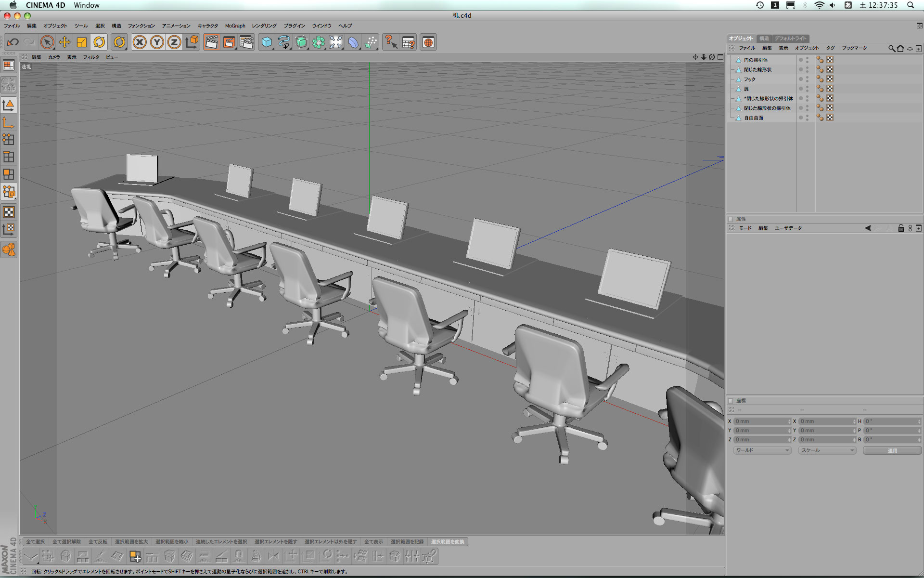Open the スケール size mode dropdown
924x578 pixels.
coord(827,450)
